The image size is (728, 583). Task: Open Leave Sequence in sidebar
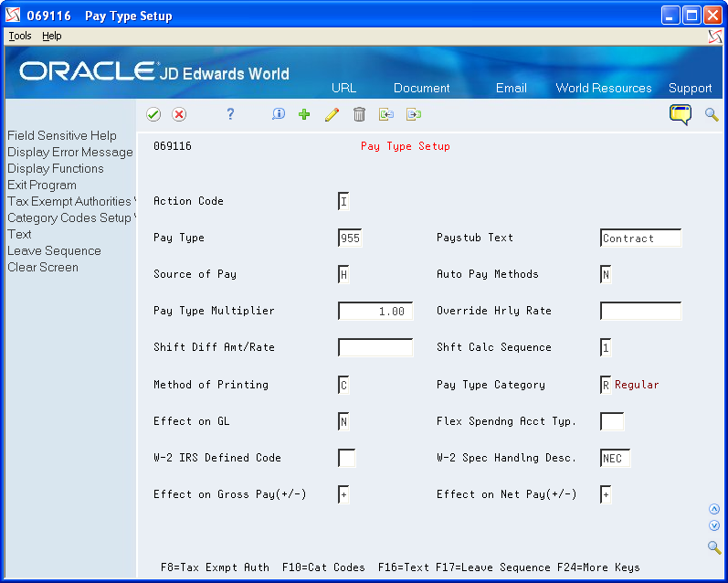pyautogui.click(x=54, y=251)
